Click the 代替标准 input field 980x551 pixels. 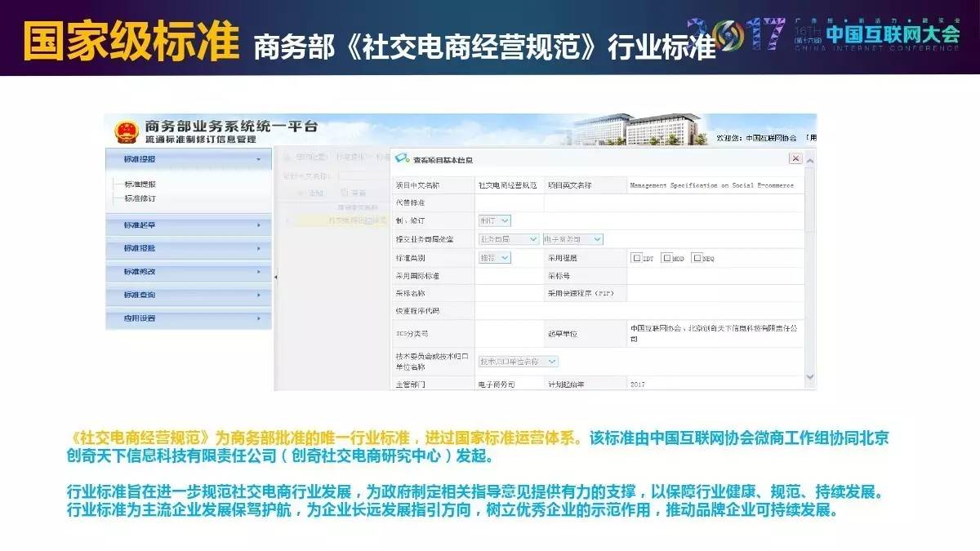pos(509,202)
